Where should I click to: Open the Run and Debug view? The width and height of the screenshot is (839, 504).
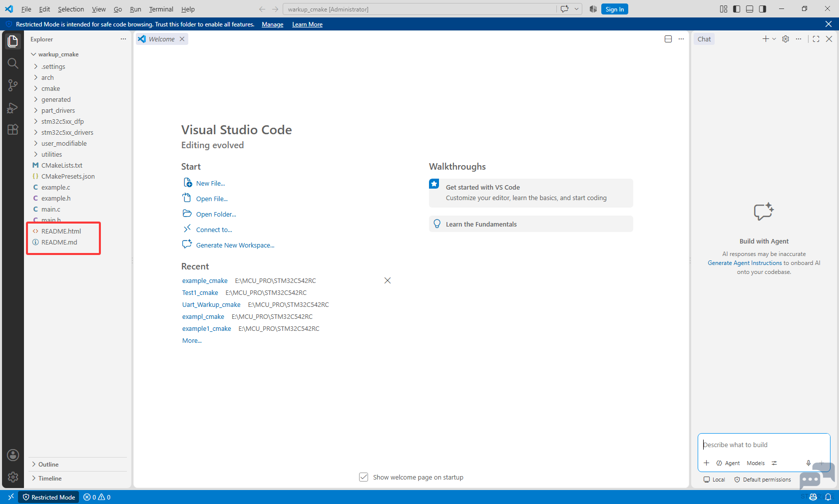pos(13,107)
